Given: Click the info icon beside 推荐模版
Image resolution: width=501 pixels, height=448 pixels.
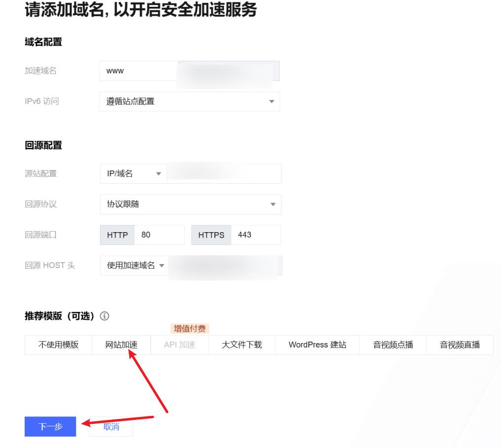Looking at the screenshot, I should [105, 316].
